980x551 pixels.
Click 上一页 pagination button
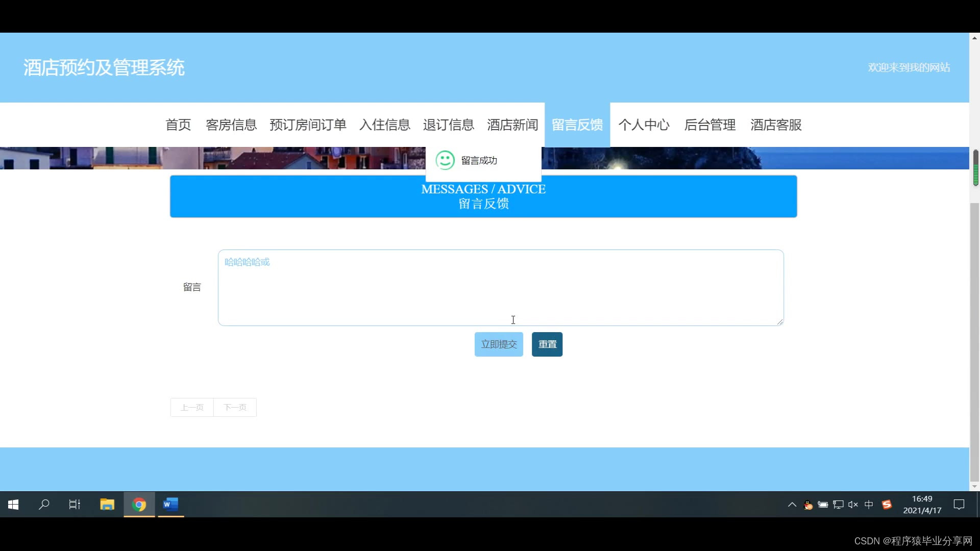point(192,408)
